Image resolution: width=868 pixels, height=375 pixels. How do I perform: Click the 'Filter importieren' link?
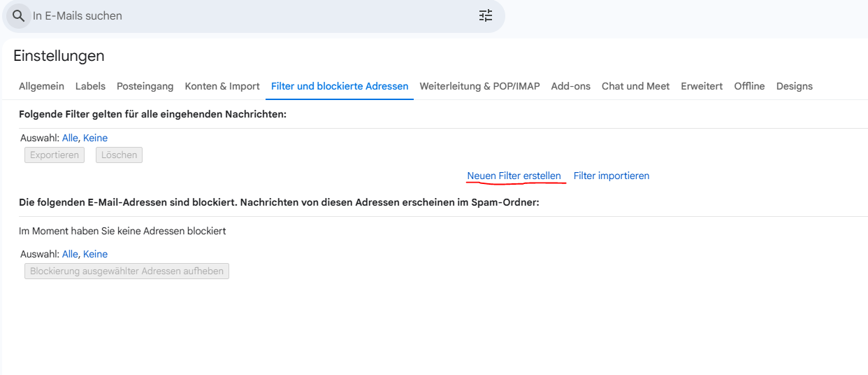[612, 176]
